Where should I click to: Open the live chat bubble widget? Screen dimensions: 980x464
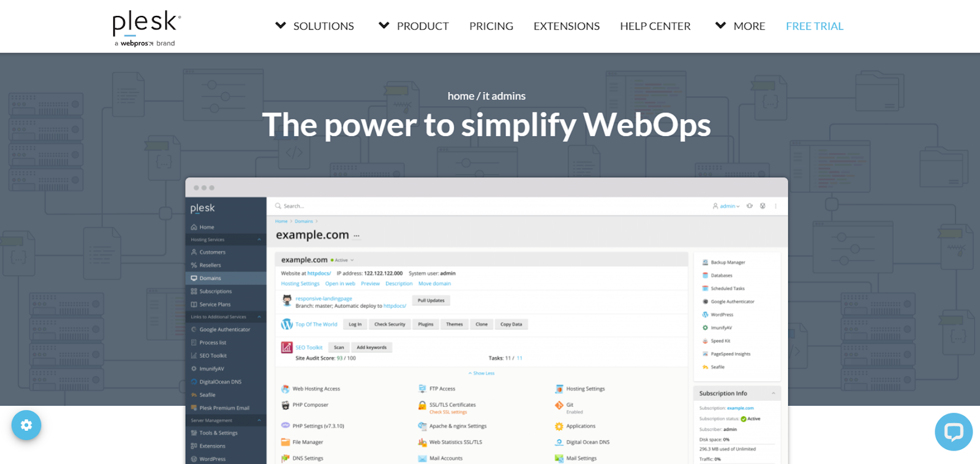click(953, 432)
